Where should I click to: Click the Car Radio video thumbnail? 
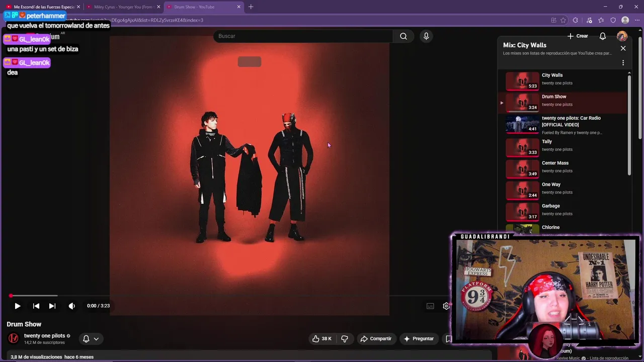coord(522,124)
